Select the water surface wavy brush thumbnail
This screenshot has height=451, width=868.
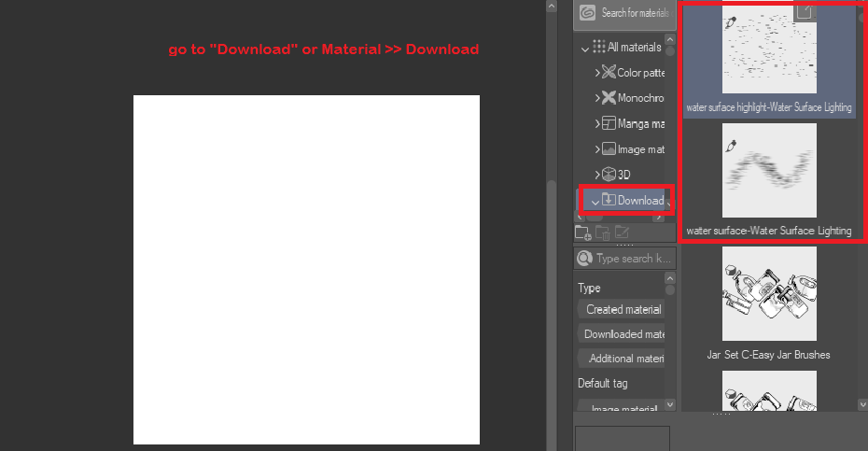click(769, 170)
